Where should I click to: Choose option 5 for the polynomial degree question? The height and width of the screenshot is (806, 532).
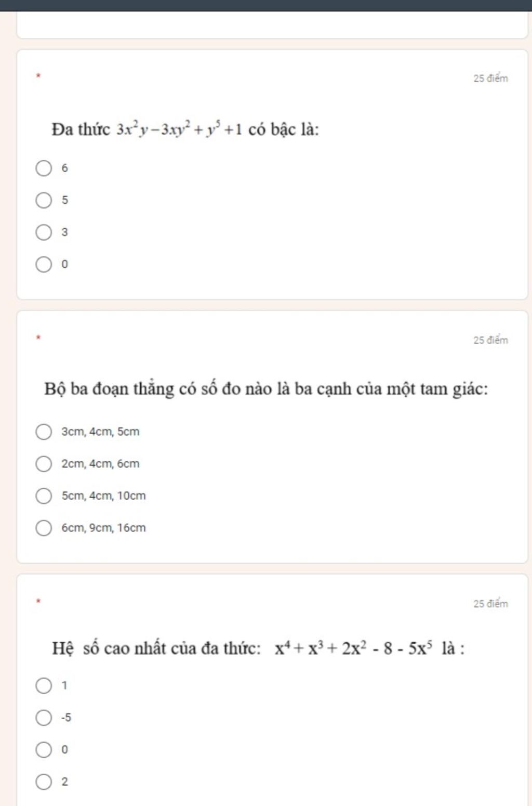click(x=44, y=200)
